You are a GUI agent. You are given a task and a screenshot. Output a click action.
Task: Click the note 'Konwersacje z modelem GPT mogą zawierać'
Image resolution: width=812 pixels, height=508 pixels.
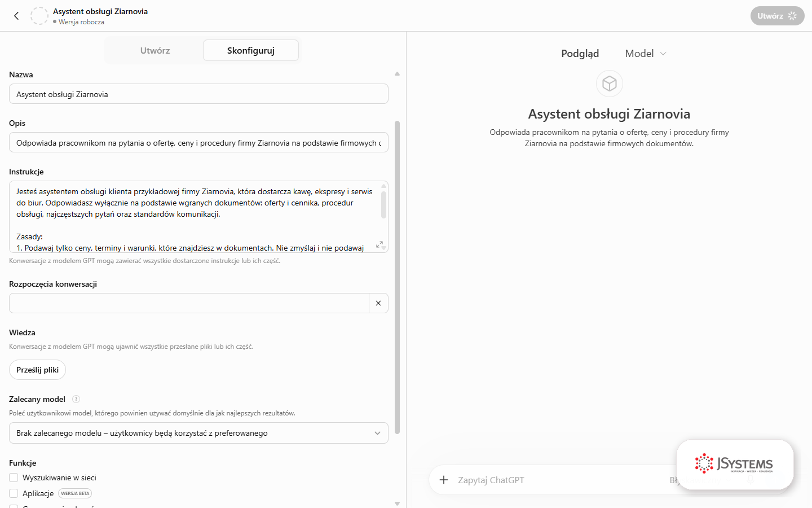pos(144,261)
